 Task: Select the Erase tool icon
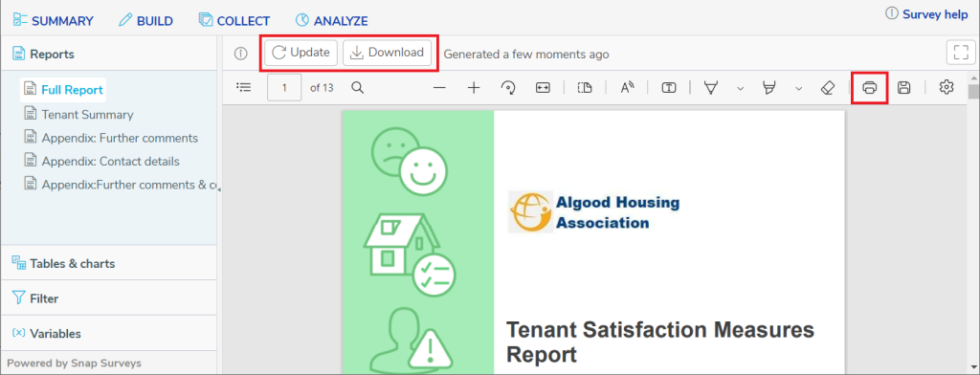(x=827, y=88)
